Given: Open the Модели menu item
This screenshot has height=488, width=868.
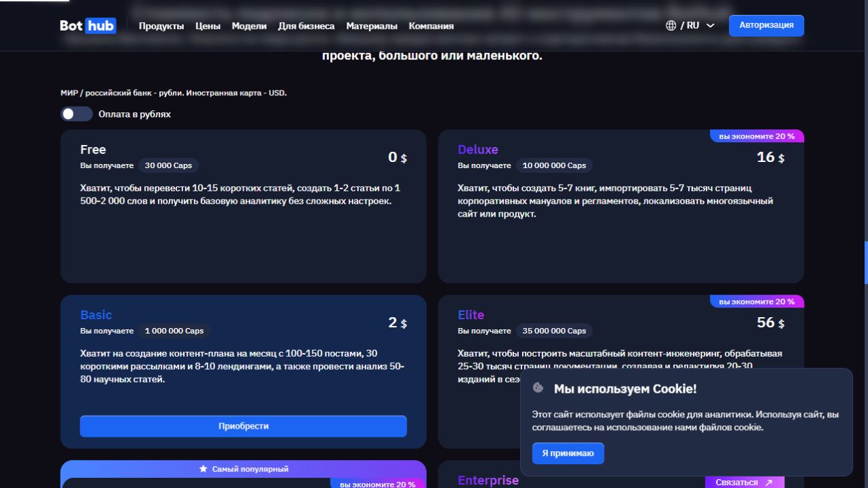Looking at the screenshot, I should 249,26.
